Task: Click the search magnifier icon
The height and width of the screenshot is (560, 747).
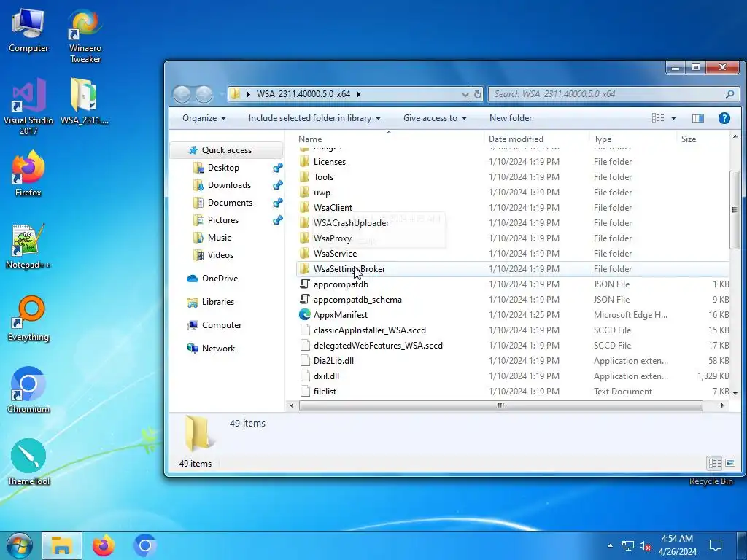Action: coord(729,94)
